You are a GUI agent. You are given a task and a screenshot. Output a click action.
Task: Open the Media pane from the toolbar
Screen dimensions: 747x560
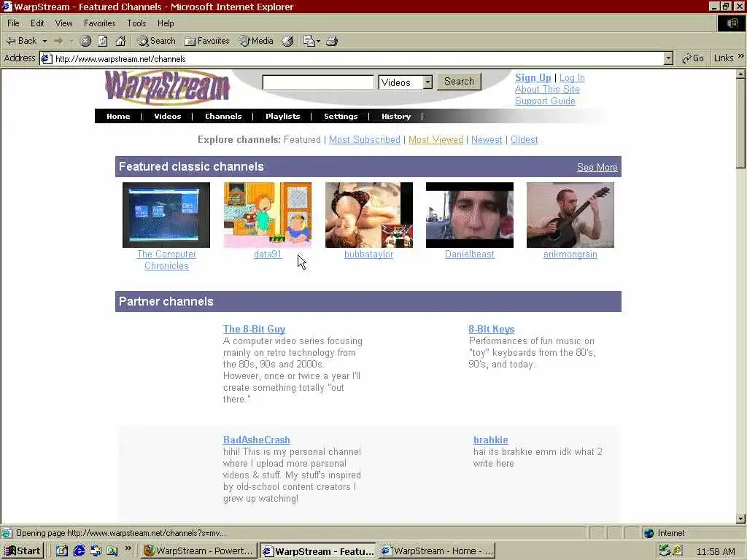point(256,41)
